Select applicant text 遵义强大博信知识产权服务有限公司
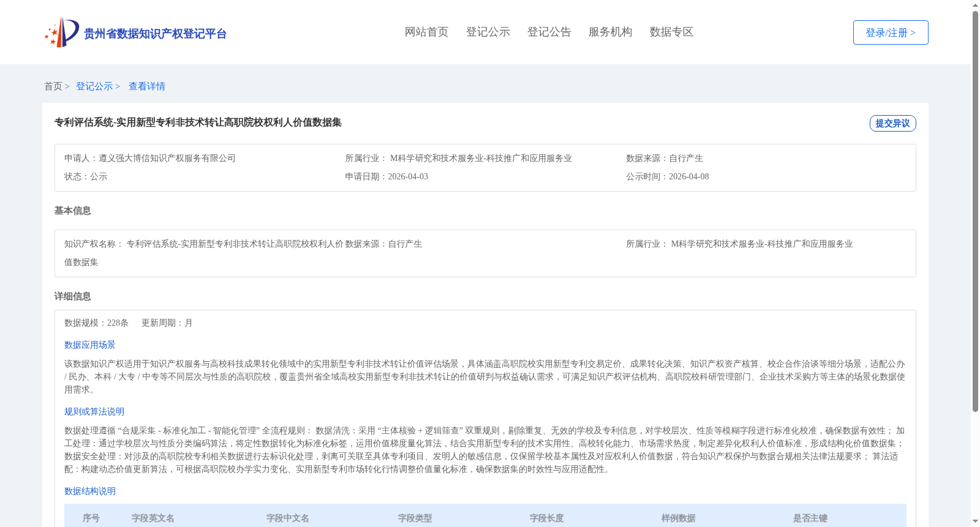The height and width of the screenshot is (527, 980). 167,158
